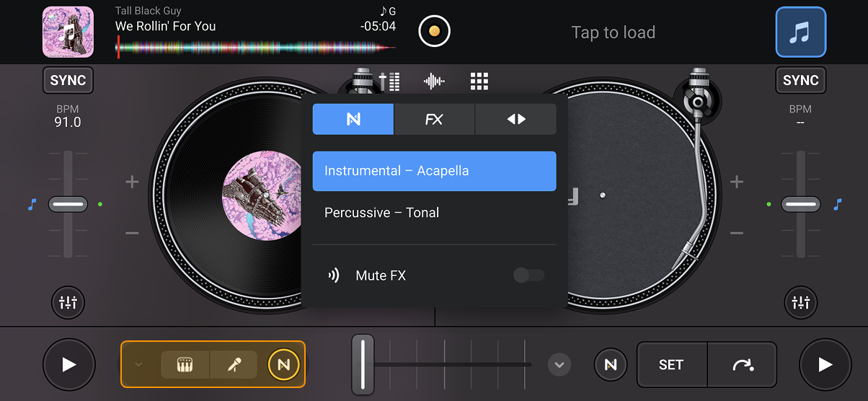Click the Mute FX speaker icon
The image size is (868, 401).
pyautogui.click(x=333, y=275)
